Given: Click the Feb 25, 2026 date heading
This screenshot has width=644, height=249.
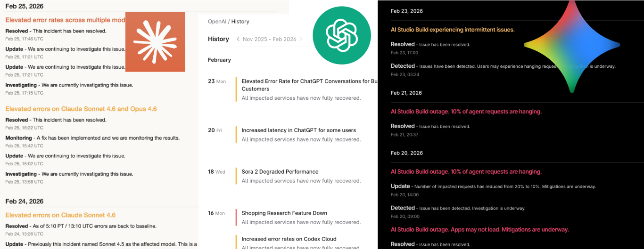Looking at the screenshot, I should pos(25,6).
